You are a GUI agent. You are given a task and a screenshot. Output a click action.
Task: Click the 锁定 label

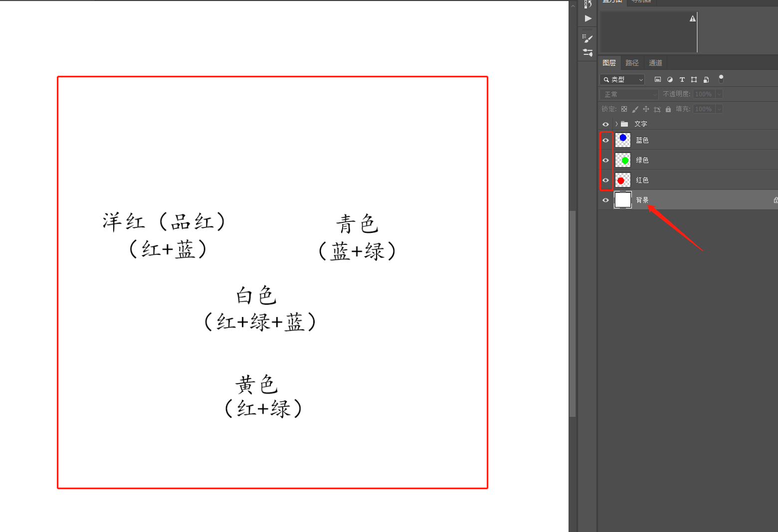pyautogui.click(x=609, y=109)
